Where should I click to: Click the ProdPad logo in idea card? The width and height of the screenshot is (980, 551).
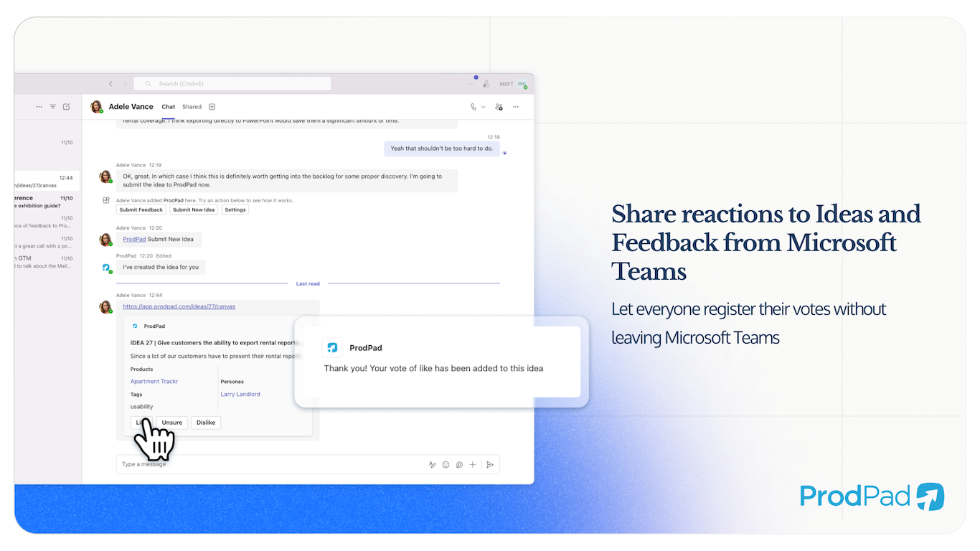[134, 326]
